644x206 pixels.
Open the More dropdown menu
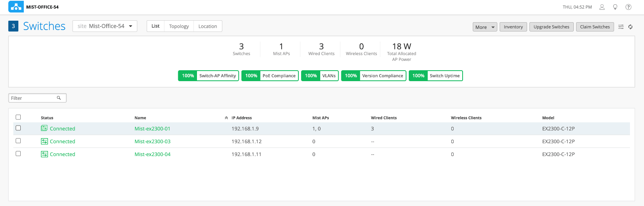(x=485, y=27)
